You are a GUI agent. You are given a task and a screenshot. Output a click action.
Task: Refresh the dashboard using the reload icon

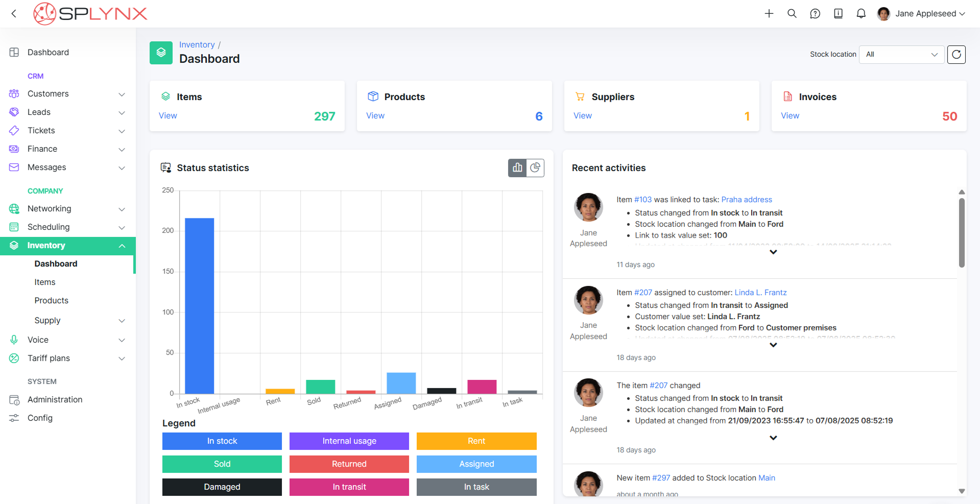956,54
